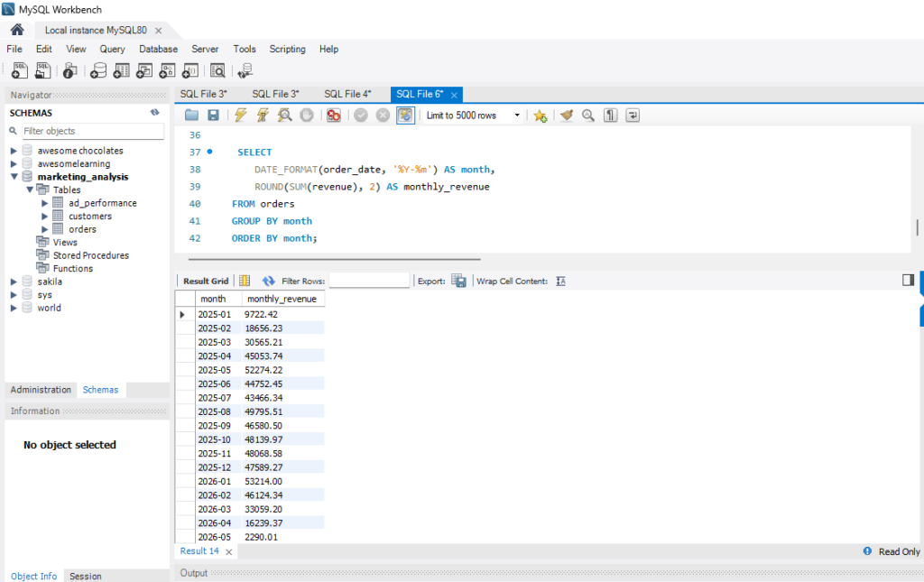Switch to the SQL File 4* tab
Screen dimensions: 924x582
point(347,94)
